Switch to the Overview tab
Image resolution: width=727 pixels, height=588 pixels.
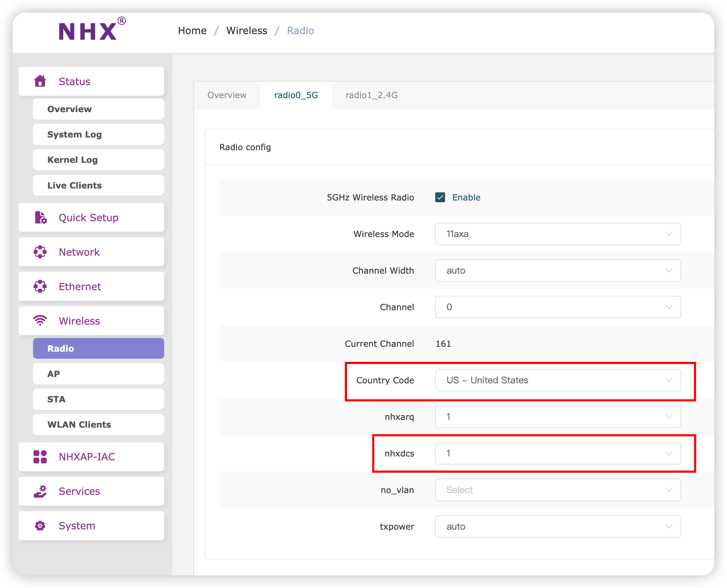(x=227, y=95)
